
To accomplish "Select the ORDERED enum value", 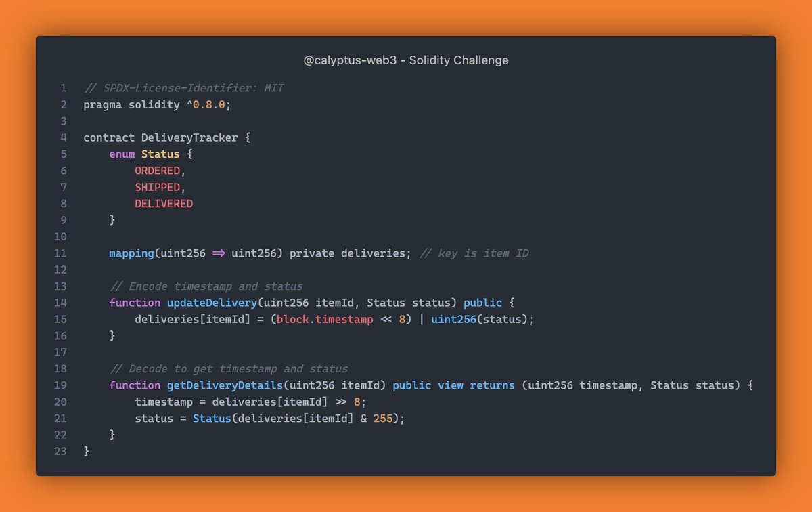I will pyautogui.click(x=158, y=171).
